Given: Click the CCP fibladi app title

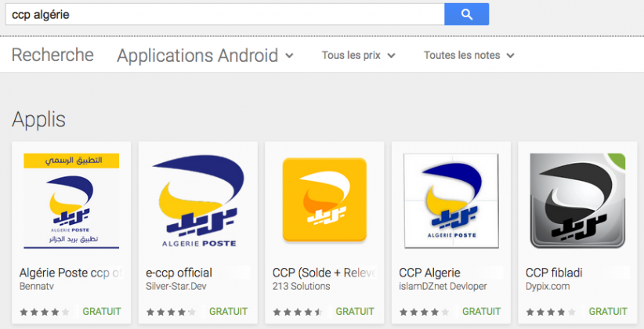Looking at the screenshot, I should [x=554, y=273].
